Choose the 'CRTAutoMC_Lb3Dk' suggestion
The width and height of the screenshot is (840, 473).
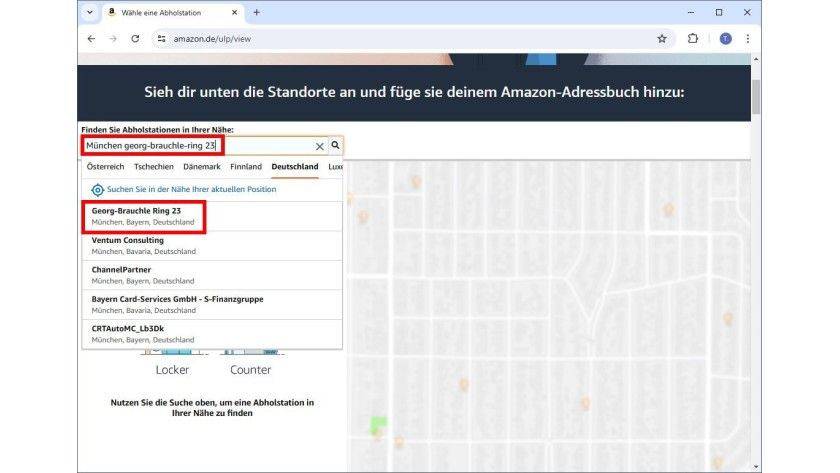(x=212, y=334)
